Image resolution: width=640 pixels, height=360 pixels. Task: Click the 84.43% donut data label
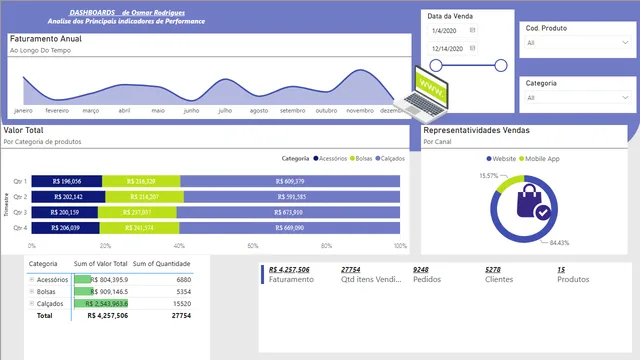tap(559, 242)
